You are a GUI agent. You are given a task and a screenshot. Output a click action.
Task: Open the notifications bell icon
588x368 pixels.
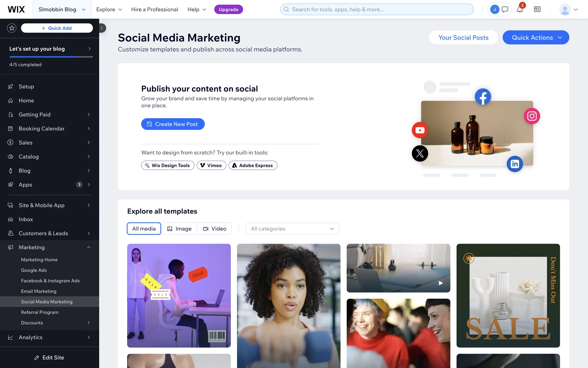pyautogui.click(x=520, y=9)
